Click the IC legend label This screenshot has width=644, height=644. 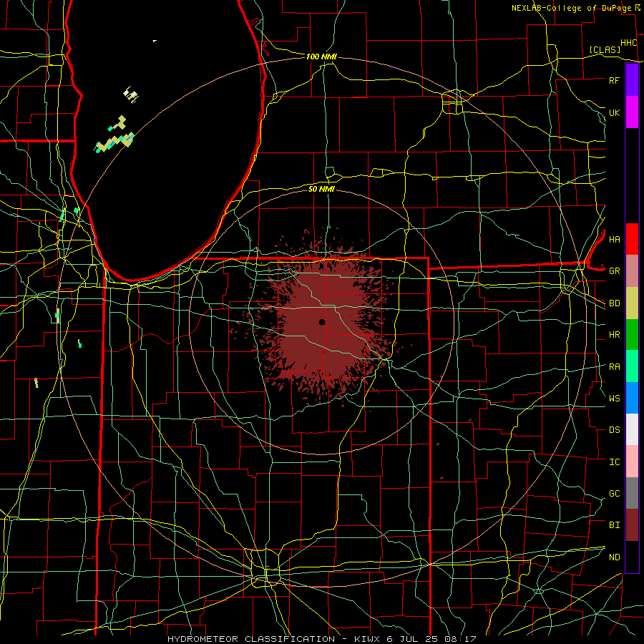click(x=614, y=462)
